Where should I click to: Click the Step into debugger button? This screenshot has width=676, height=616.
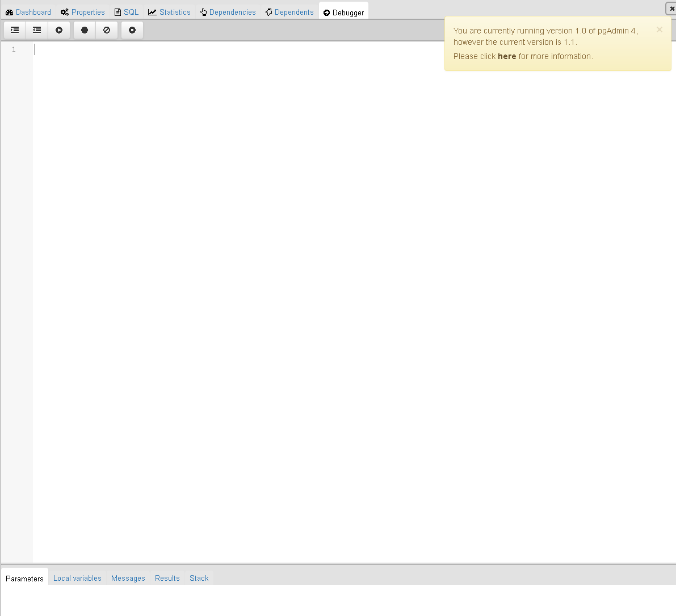[15, 30]
